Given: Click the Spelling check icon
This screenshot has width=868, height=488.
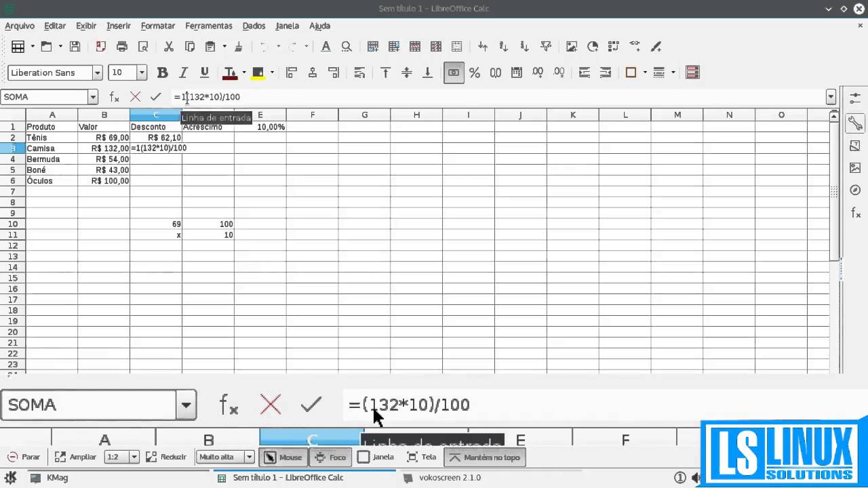Looking at the screenshot, I should click(x=325, y=47).
